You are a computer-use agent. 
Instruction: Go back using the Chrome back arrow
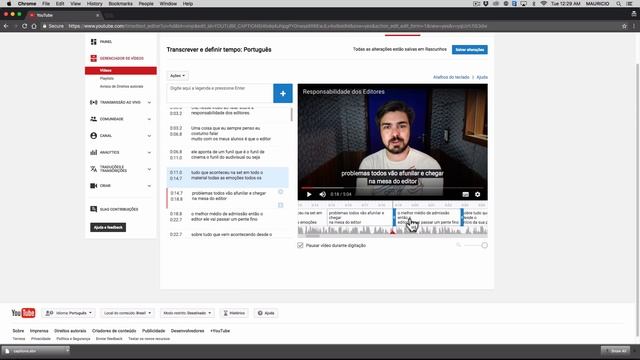[x=6, y=26]
